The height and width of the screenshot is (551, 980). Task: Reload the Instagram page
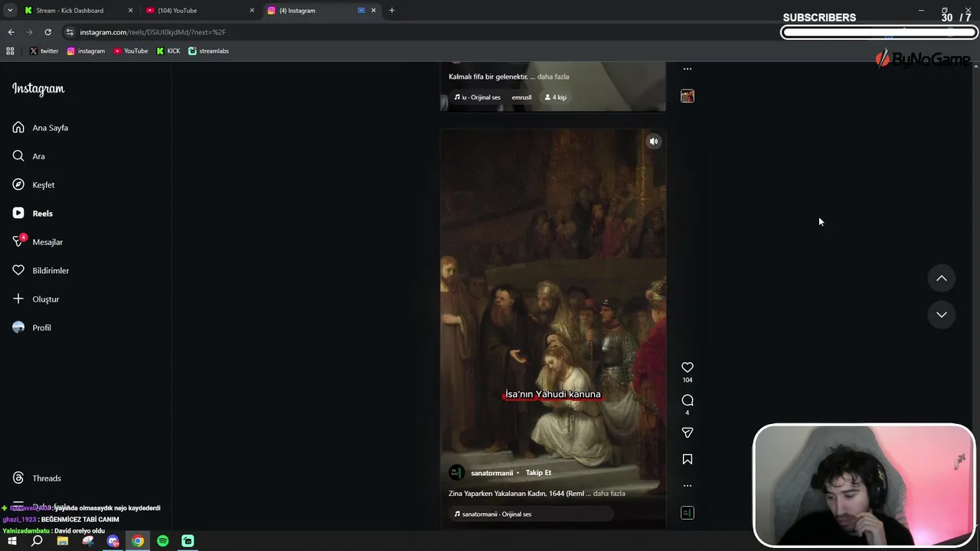point(47,32)
